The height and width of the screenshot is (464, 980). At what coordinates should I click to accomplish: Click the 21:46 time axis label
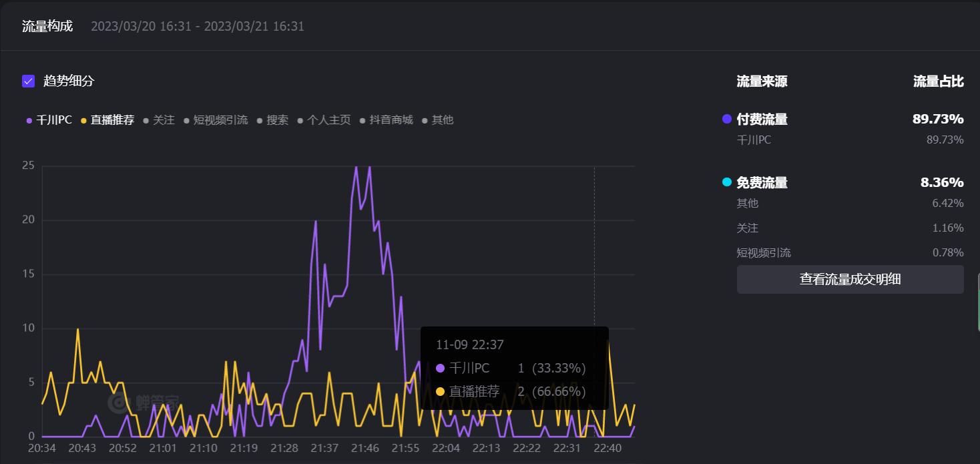(365, 448)
